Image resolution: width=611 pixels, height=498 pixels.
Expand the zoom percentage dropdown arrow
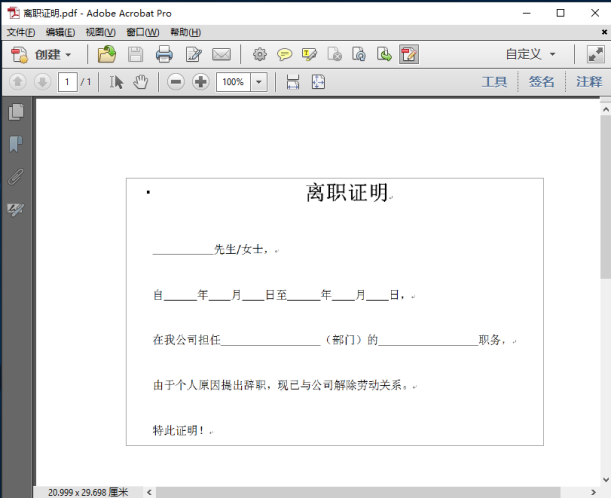pos(259,82)
